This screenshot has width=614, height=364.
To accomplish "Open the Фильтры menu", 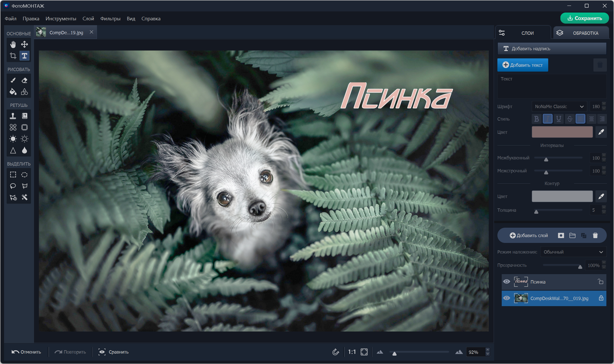I will click(110, 19).
